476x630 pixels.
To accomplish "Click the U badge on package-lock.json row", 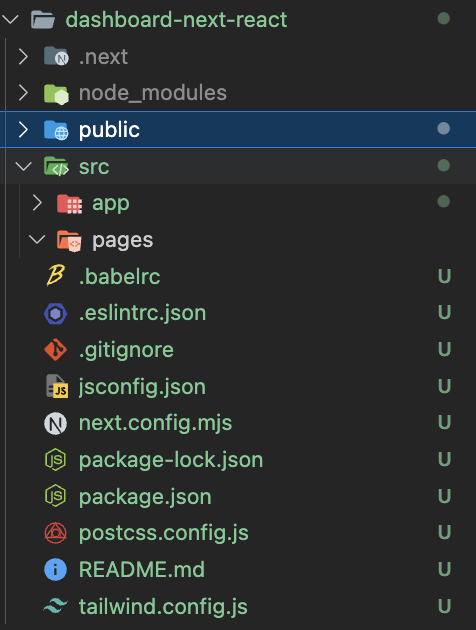I will tap(444, 459).
